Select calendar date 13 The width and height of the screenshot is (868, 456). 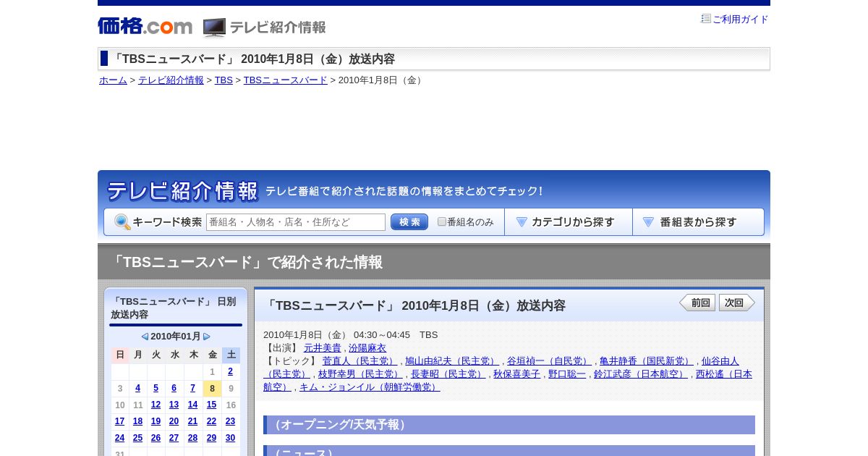(174, 405)
